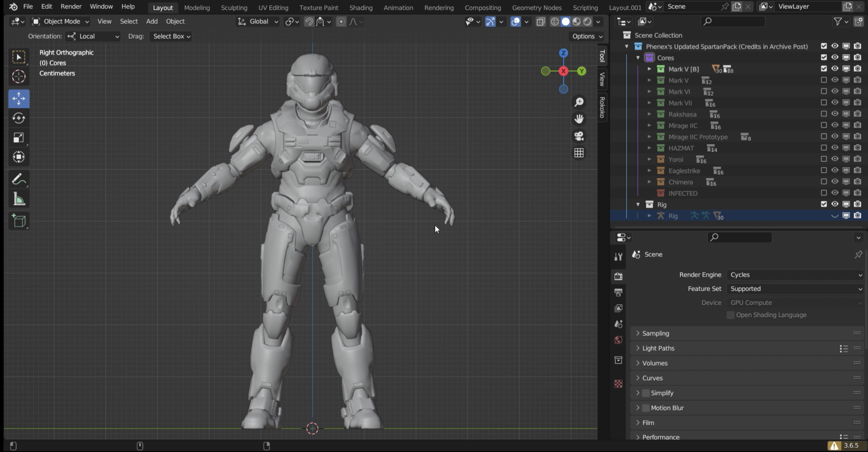868x452 pixels.
Task: Open View Layer properties tab icon
Action: click(618, 308)
